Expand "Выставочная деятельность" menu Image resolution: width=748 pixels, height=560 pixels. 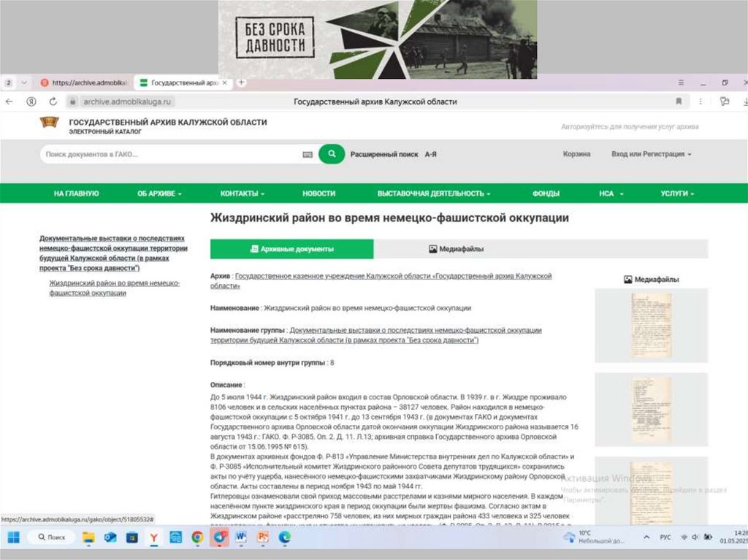[434, 193]
